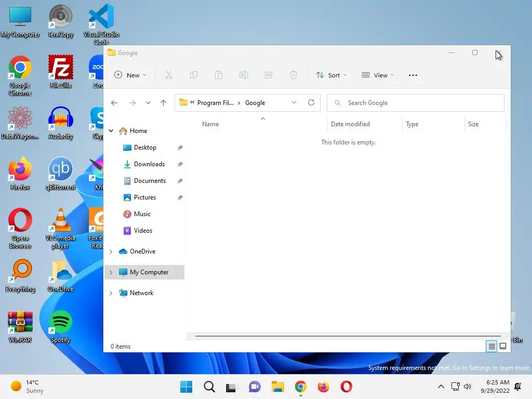Select the TeraCopy desktop icon

click(60, 21)
